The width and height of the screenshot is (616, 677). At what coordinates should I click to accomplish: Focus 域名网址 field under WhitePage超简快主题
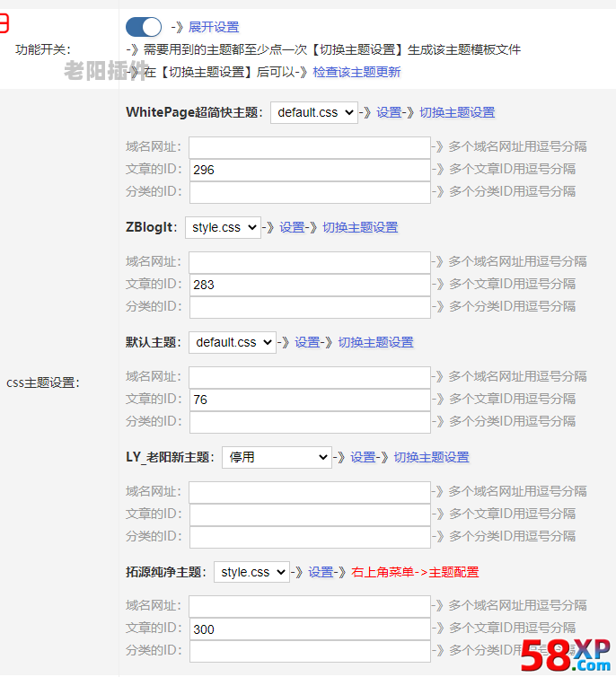pos(310,146)
